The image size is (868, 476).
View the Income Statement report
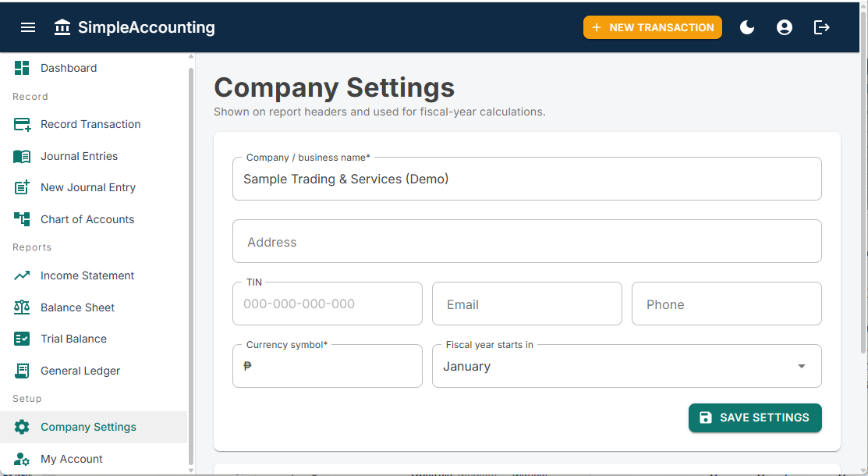[x=93, y=275]
